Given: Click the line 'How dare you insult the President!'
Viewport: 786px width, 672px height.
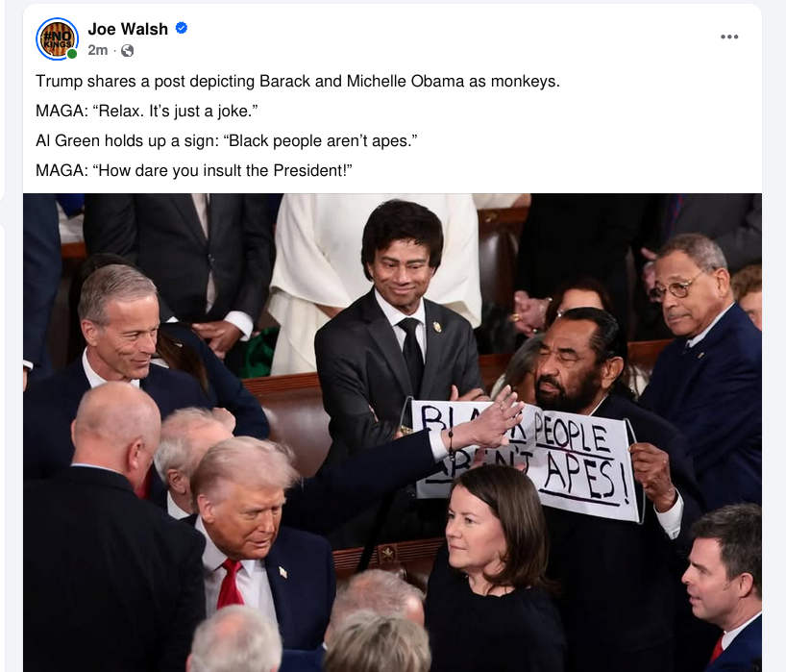Looking at the screenshot, I should point(194,170).
